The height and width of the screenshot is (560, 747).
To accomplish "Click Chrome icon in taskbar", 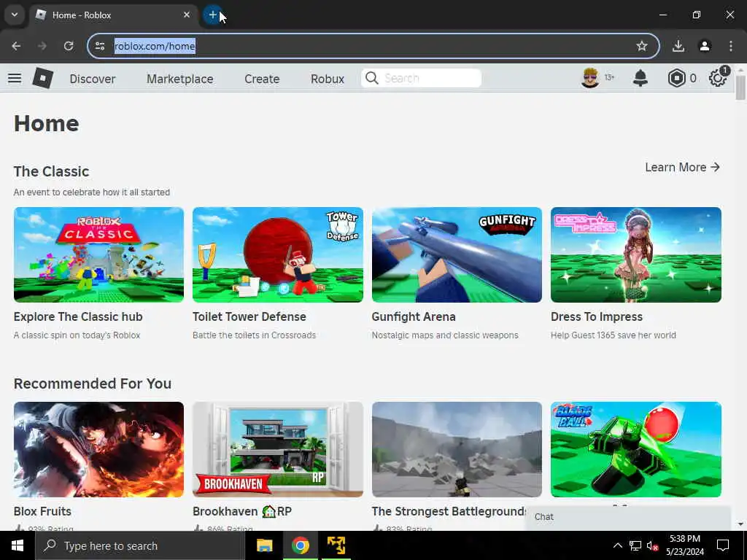I will pos(300,545).
